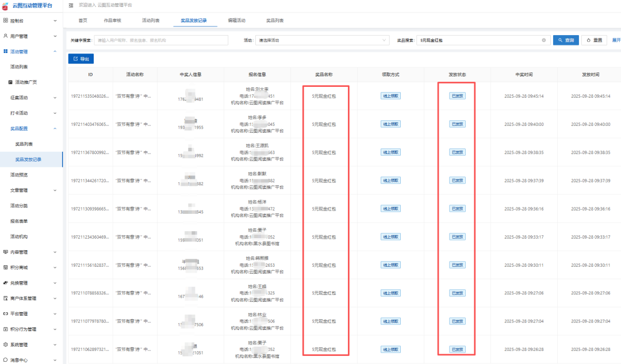The image size is (621, 364).
Task: Select 奖品列表 in the sidebar
Action: coord(24,144)
